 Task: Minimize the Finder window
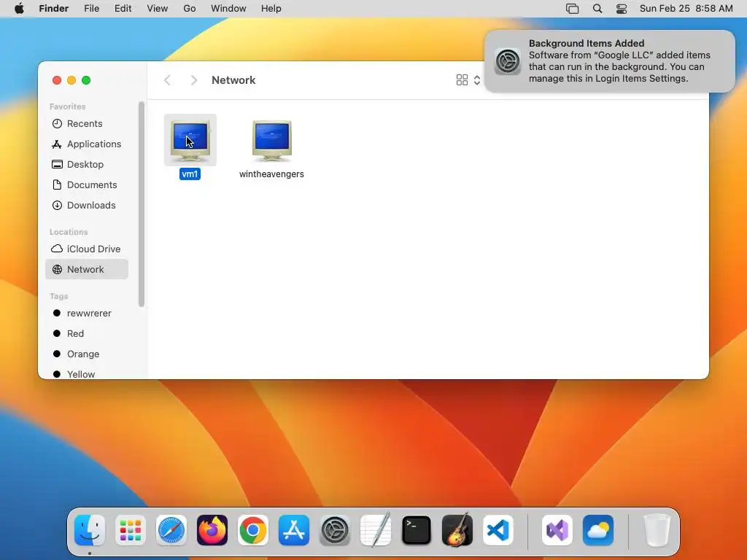click(71, 80)
